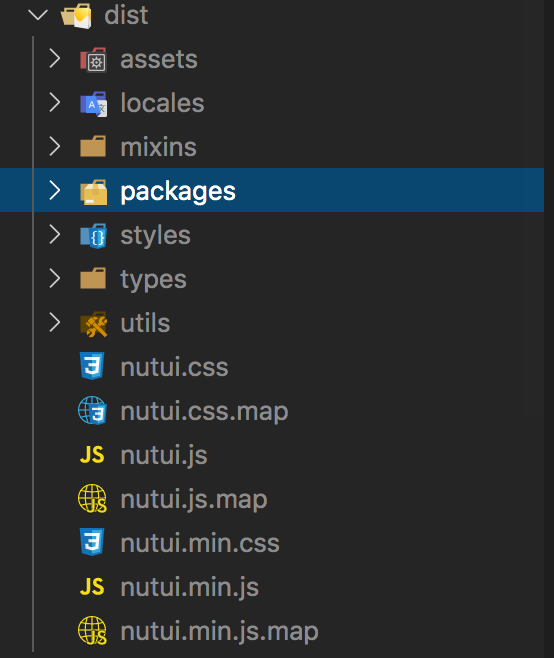
Task: Click the globe CSS icon of nutui.css.map
Action: 92,410
